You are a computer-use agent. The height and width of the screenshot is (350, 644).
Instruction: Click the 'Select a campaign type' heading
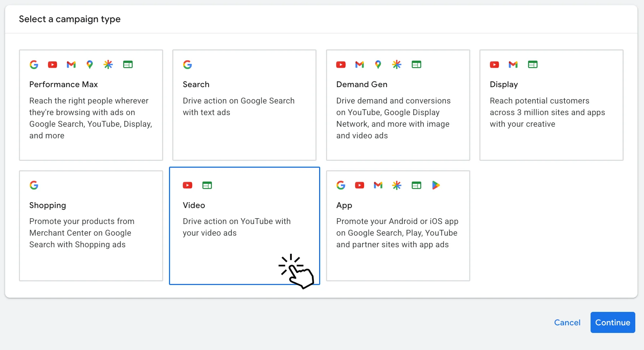(x=70, y=19)
